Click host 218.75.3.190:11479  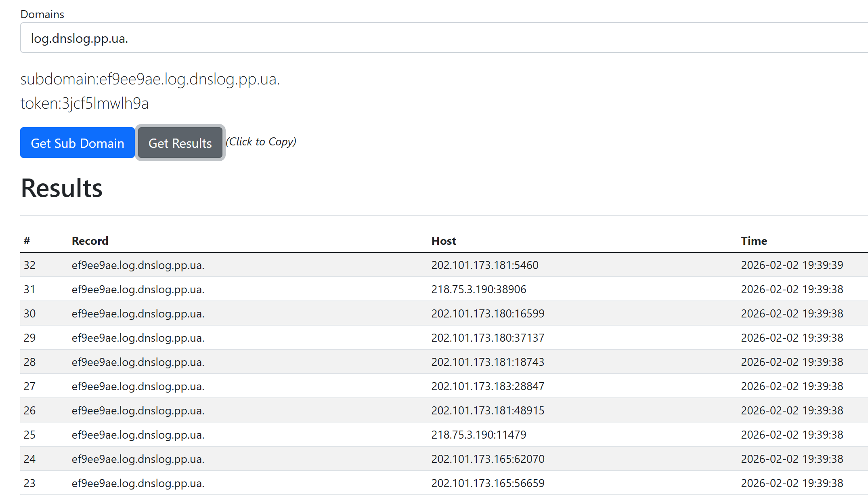478,435
